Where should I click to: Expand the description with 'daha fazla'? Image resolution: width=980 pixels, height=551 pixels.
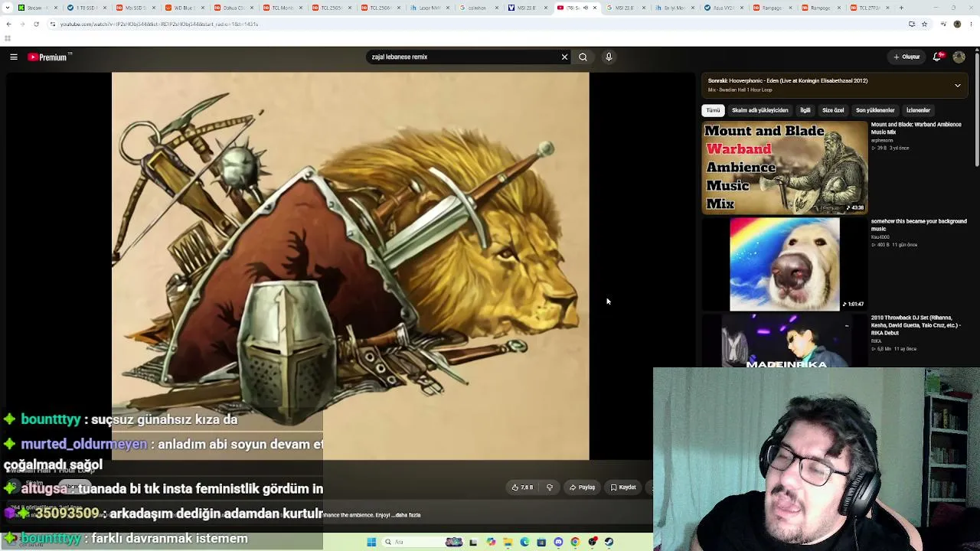pyautogui.click(x=407, y=515)
